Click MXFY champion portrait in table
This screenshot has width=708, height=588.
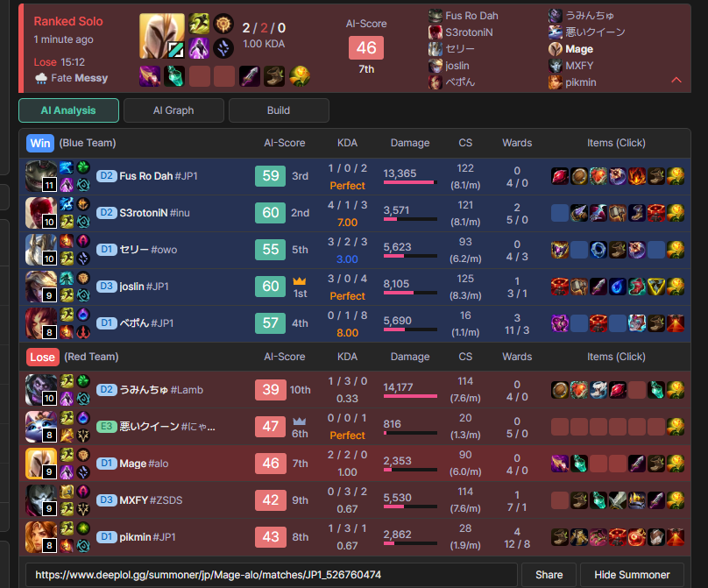click(x=41, y=500)
